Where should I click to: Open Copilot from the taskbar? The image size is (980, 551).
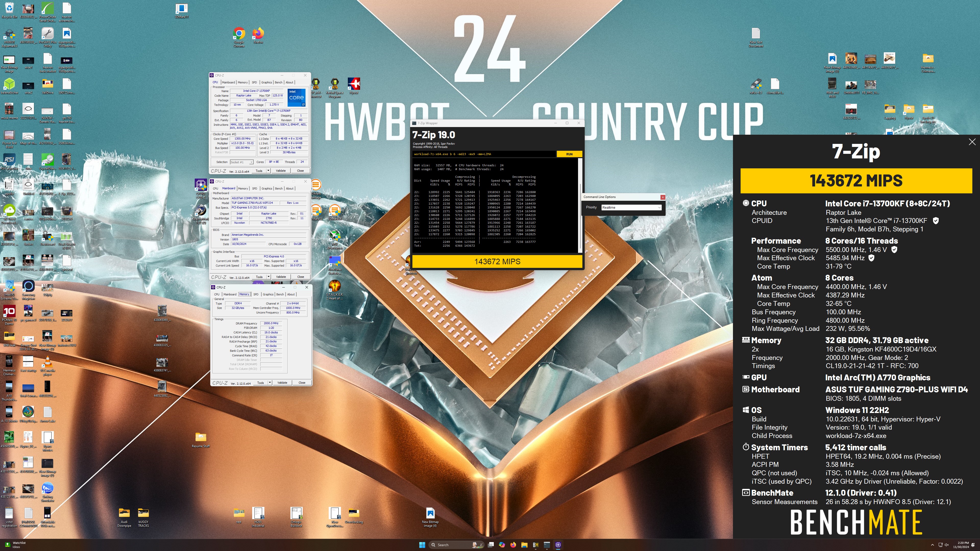[502, 545]
